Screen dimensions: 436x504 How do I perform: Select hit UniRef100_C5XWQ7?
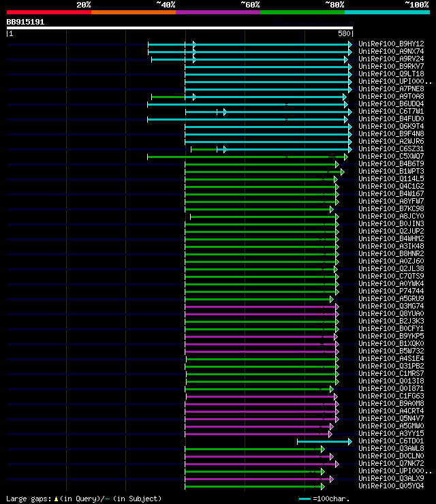point(391,156)
